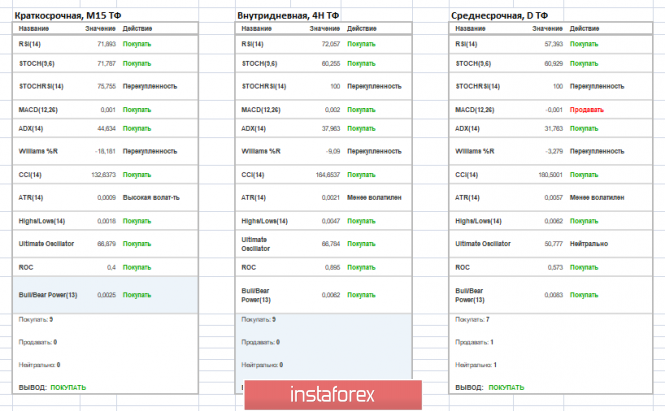Click the RSI(14) value 57,393 in D table
This screenshot has width=665, height=411.
[553, 44]
